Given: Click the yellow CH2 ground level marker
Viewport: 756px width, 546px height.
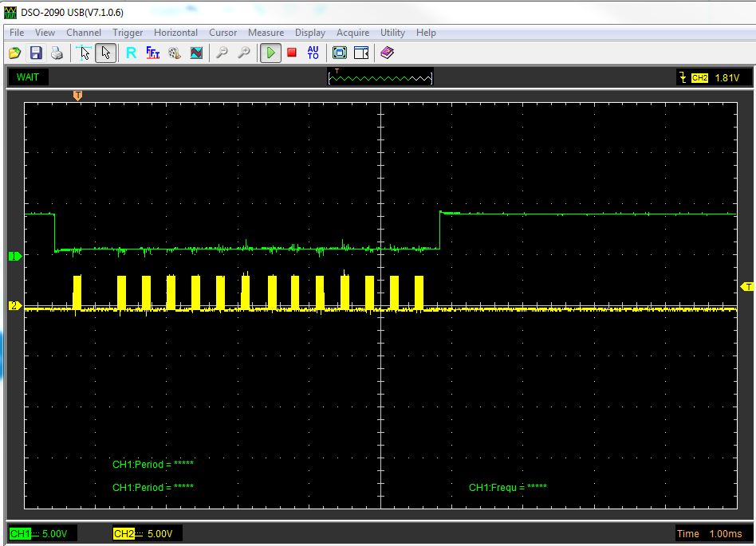Looking at the screenshot, I should (15, 305).
